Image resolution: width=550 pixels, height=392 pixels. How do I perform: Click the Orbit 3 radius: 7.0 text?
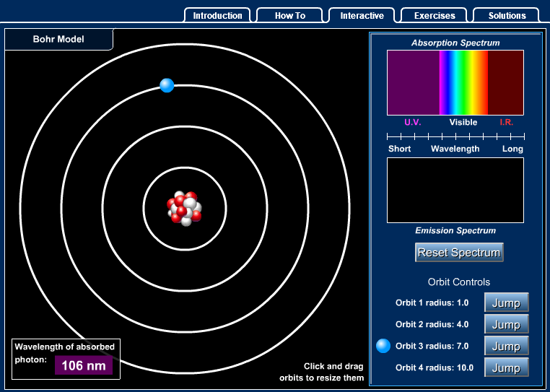[x=432, y=346]
